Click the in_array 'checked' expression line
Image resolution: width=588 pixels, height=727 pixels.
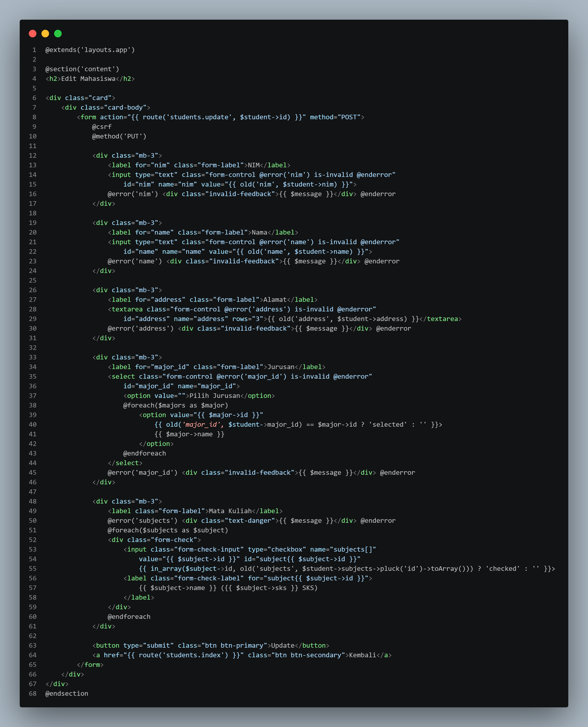347,569
